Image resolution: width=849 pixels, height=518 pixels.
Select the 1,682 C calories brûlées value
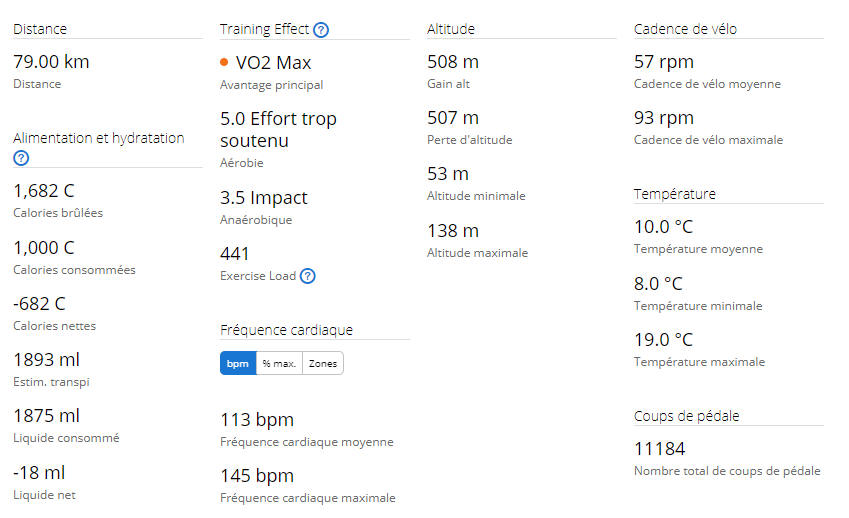click(44, 191)
